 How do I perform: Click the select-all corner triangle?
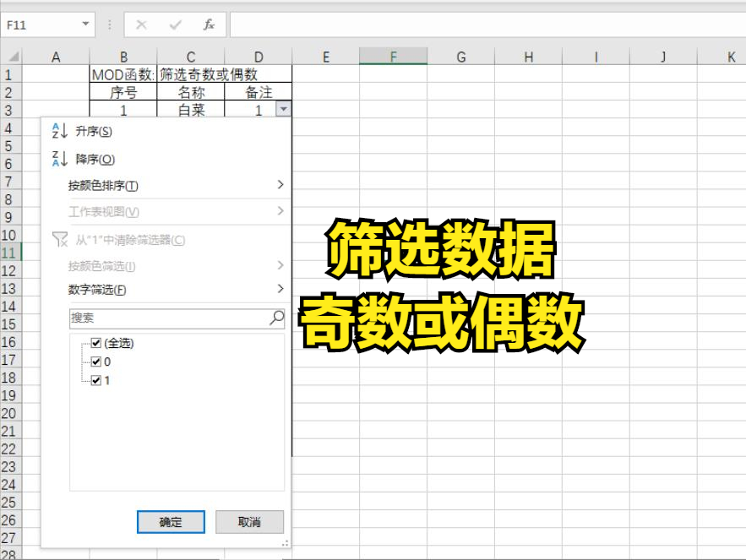pos(14,57)
